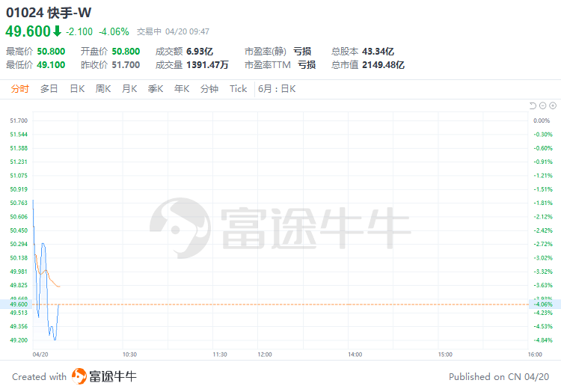Click the 市盈率TTM 亏损 value
Viewport: 561px width, 392px height.
307,65
